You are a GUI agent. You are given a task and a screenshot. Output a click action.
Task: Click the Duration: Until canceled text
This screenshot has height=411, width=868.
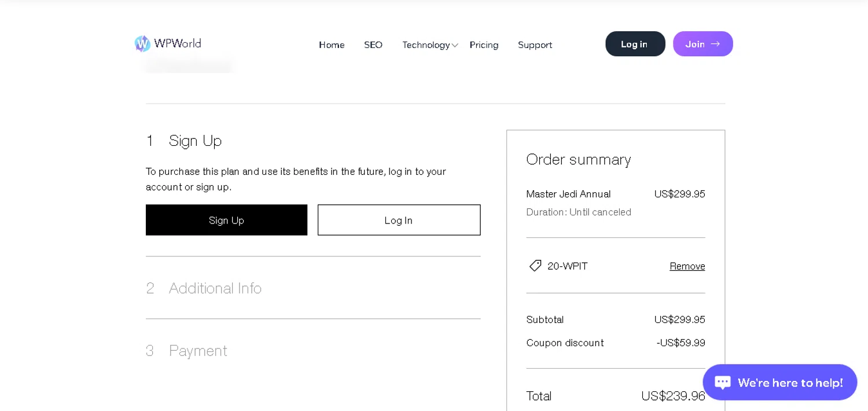click(x=579, y=212)
